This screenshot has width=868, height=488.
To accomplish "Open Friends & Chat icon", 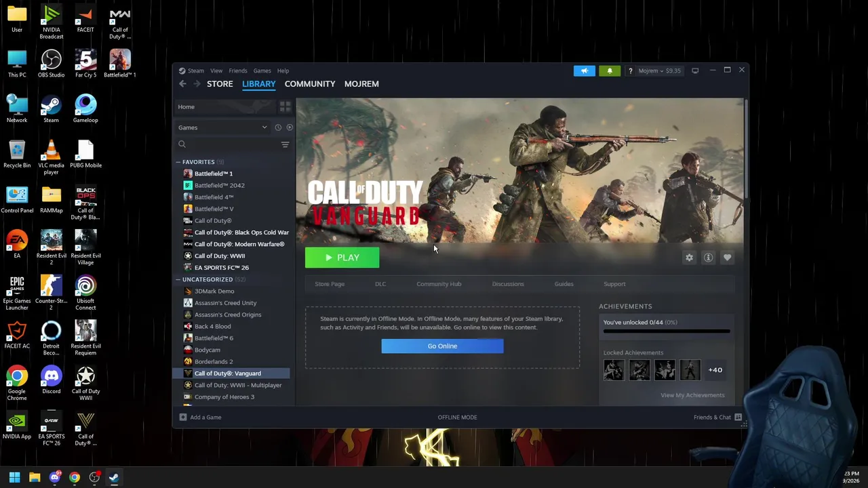I will point(738,418).
